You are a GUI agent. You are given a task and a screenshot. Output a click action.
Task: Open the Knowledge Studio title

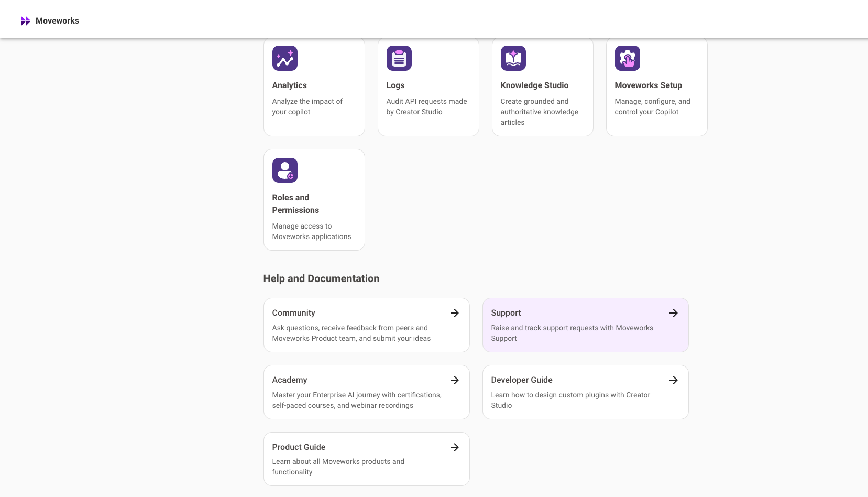pyautogui.click(x=534, y=85)
